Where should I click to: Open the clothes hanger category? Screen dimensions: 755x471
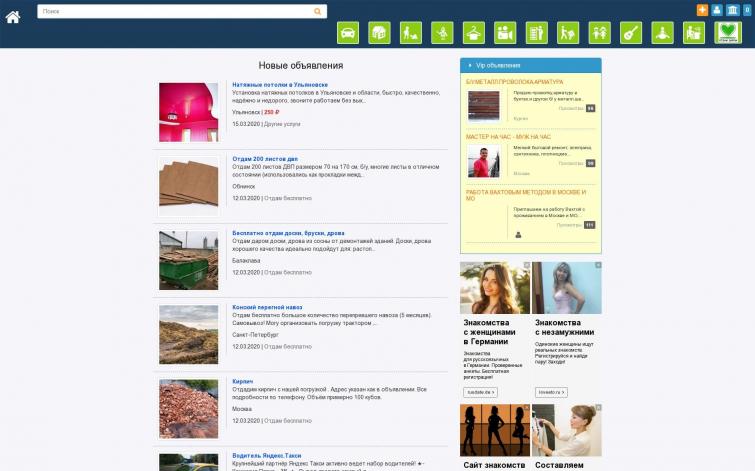474,33
